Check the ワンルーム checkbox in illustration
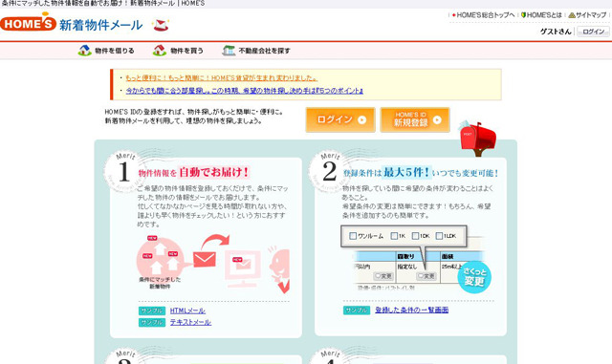Viewport: 612px width, 364px height. point(353,236)
